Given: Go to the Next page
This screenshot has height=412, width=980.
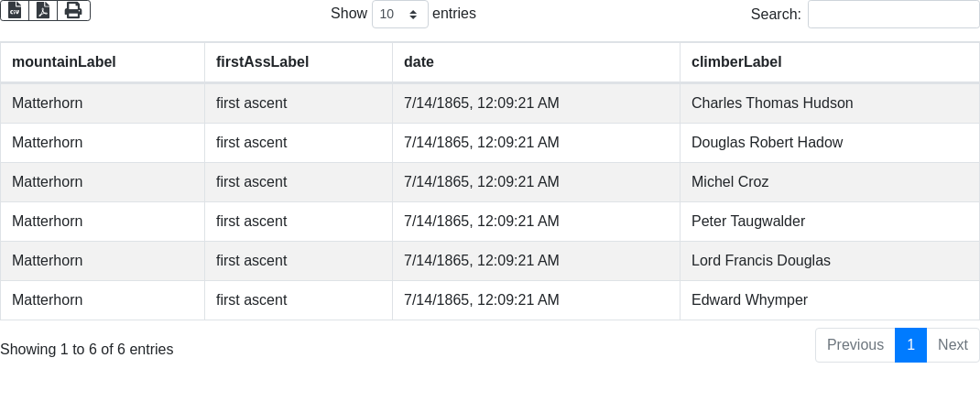Looking at the screenshot, I should (953, 345).
